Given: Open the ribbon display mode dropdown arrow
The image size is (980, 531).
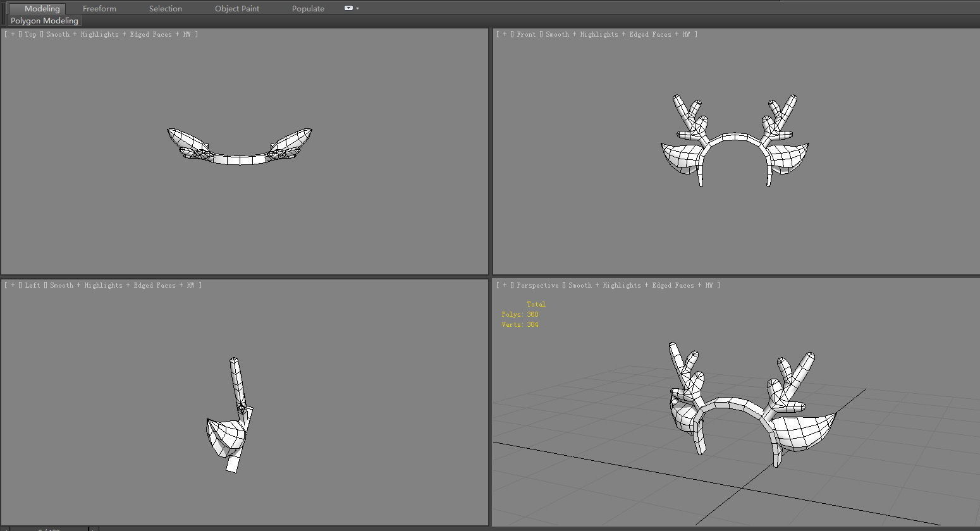Looking at the screenshot, I should click(358, 8).
